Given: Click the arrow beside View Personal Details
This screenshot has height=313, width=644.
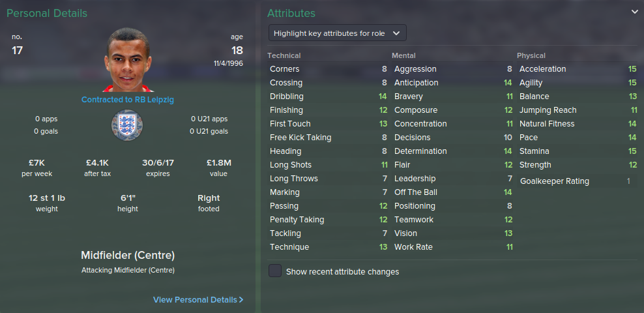Looking at the screenshot, I should (x=241, y=300).
